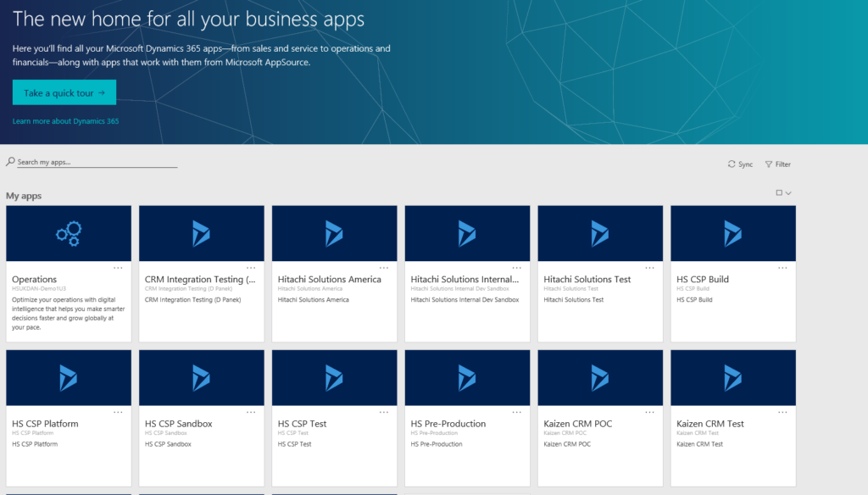This screenshot has width=868, height=495.
Task: Open more options on the Operations tile
Action: 118,268
